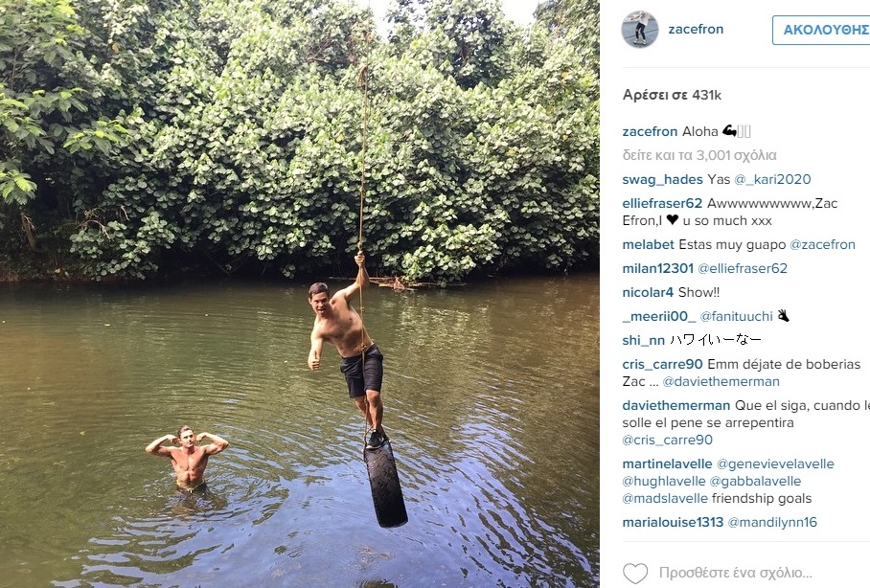Open the @_kari2020 mention
870x588 pixels.
pos(772,180)
